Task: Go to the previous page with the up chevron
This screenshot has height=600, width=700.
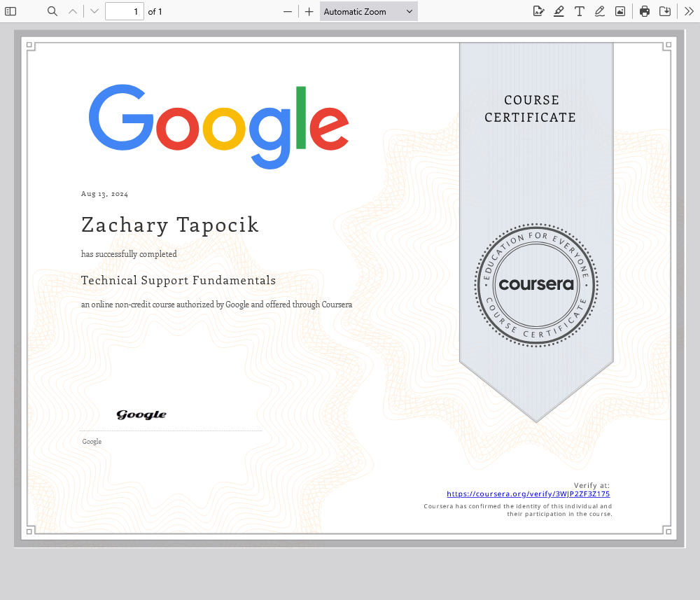Action: point(73,11)
